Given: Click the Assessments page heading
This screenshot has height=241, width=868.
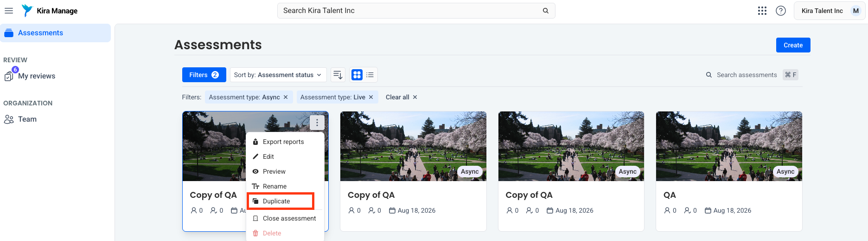Looking at the screenshot, I should [x=218, y=45].
